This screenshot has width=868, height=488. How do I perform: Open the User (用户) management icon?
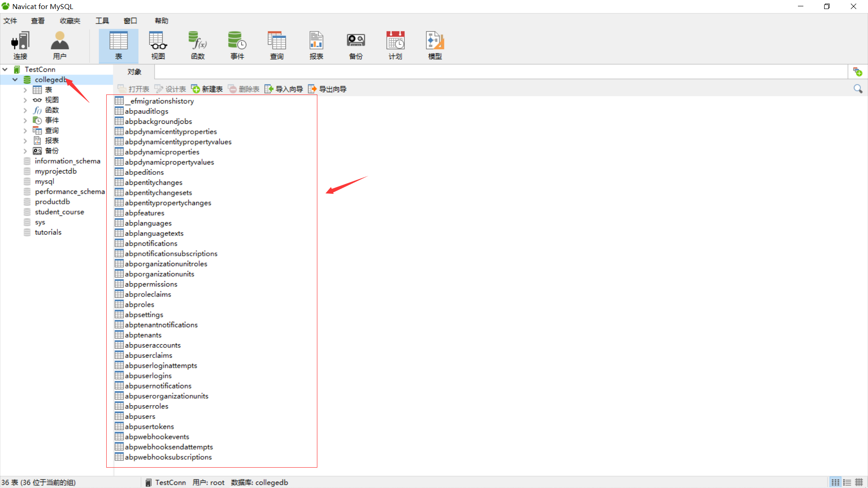point(60,45)
